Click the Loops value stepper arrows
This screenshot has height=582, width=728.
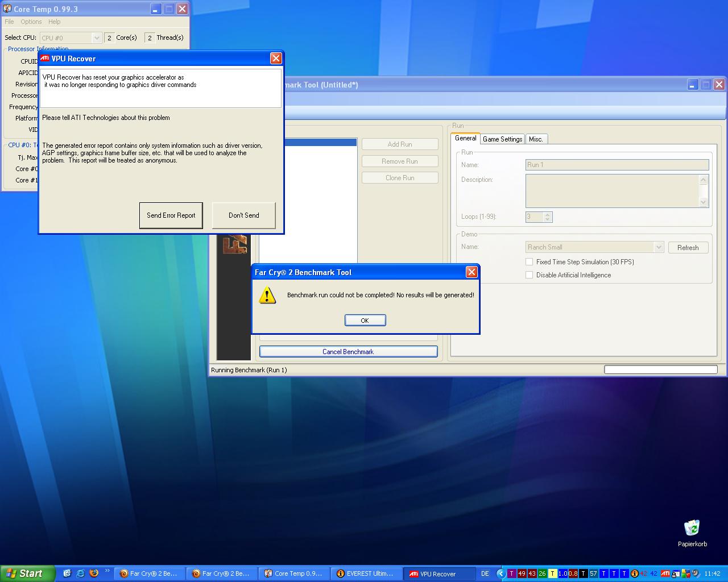(x=548, y=217)
